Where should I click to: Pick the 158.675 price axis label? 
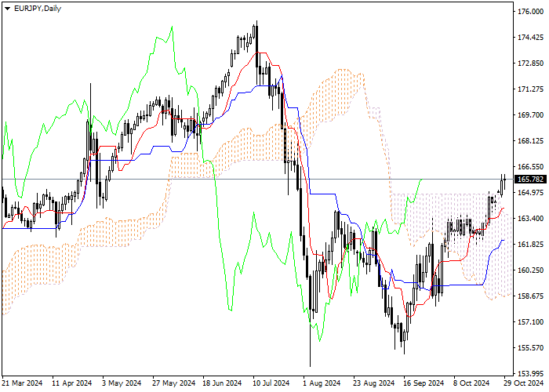pos(530,296)
